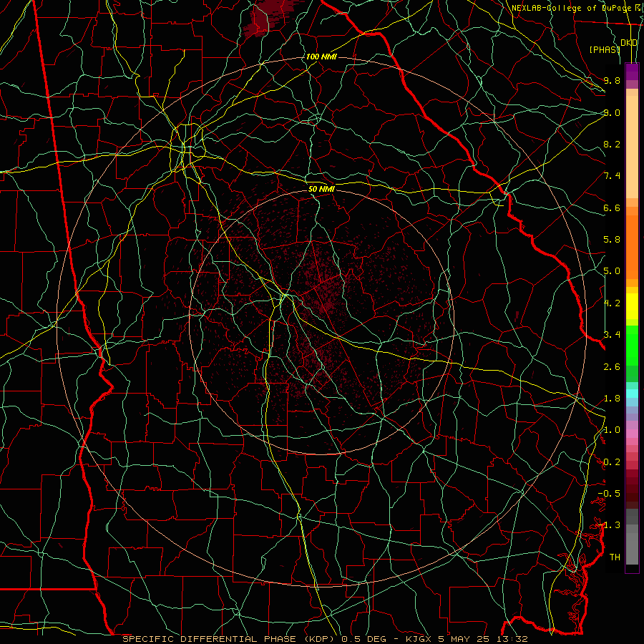Click the -0.5 scale label
This screenshot has width=644, height=644.
(x=609, y=494)
